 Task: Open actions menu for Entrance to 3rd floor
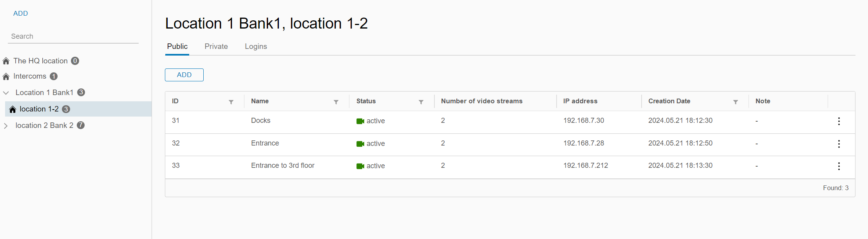pos(839,166)
